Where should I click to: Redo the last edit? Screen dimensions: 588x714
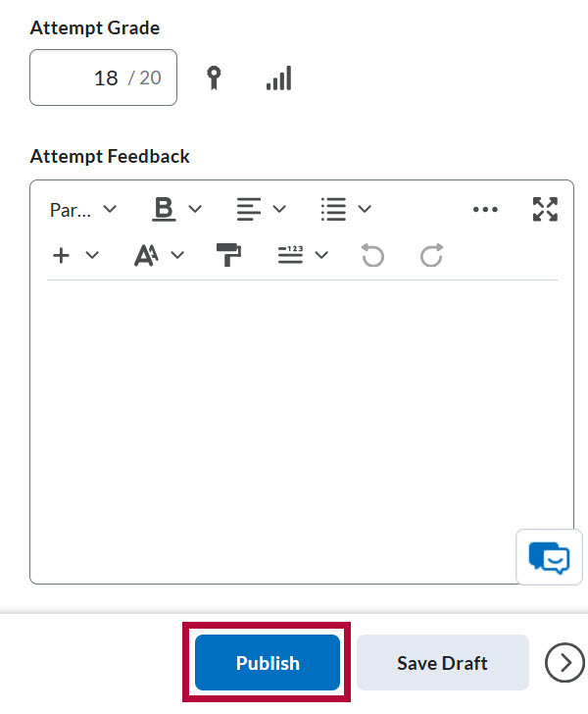(431, 255)
